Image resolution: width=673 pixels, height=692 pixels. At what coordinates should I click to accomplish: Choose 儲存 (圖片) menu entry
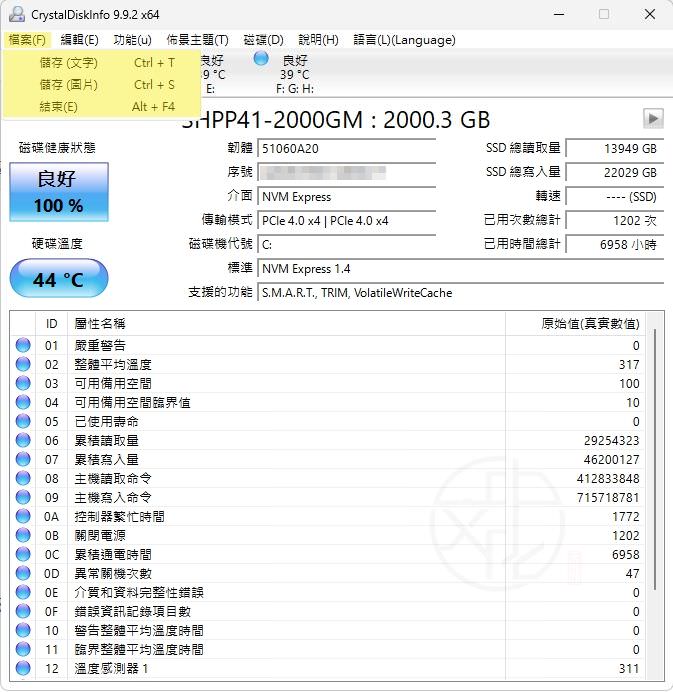pos(101,85)
